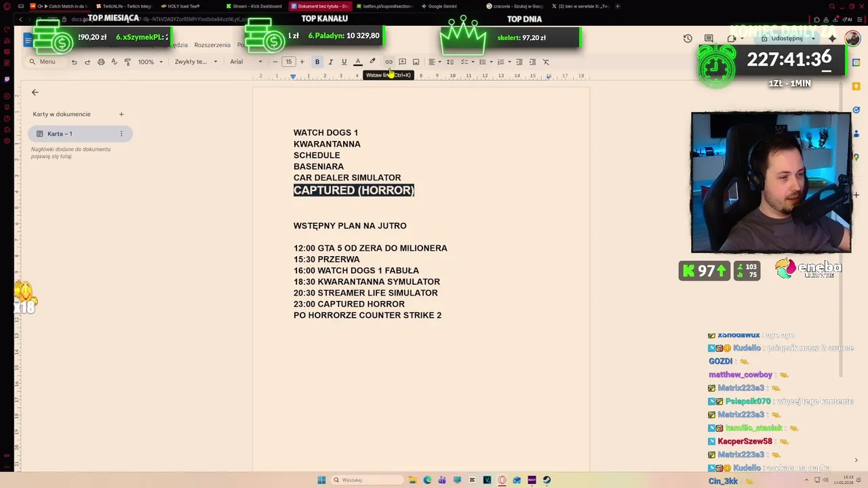The height and width of the screenshot is (488, 868).
Task: Click the Decrease indent icon
Action: point(519,62)
